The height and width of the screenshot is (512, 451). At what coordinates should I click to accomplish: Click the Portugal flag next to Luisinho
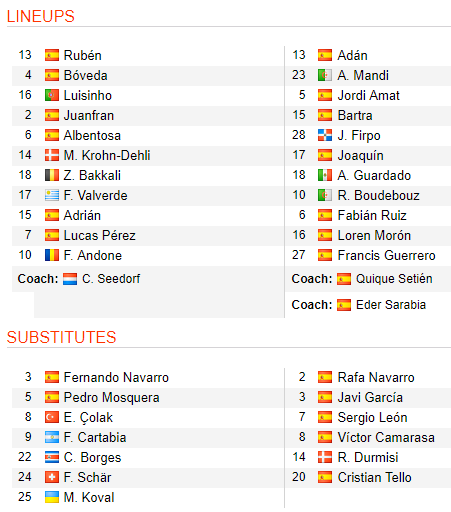(x=52, y=95)
